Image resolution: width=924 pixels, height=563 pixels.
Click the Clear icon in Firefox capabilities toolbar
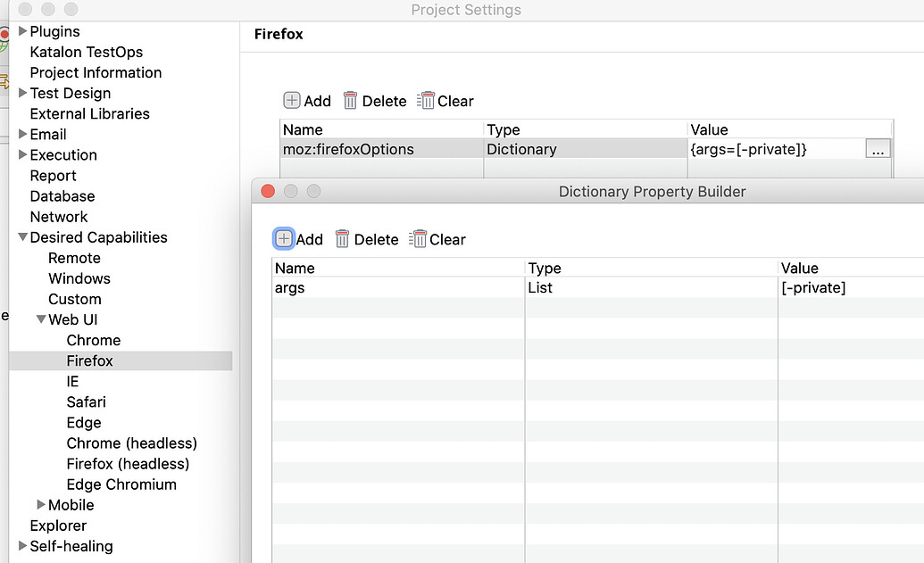point(427,101)
